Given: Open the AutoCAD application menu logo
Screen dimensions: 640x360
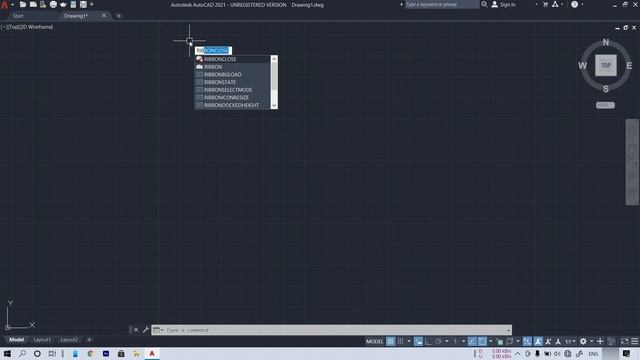Looking at the screenshot, I should point(4,4).
